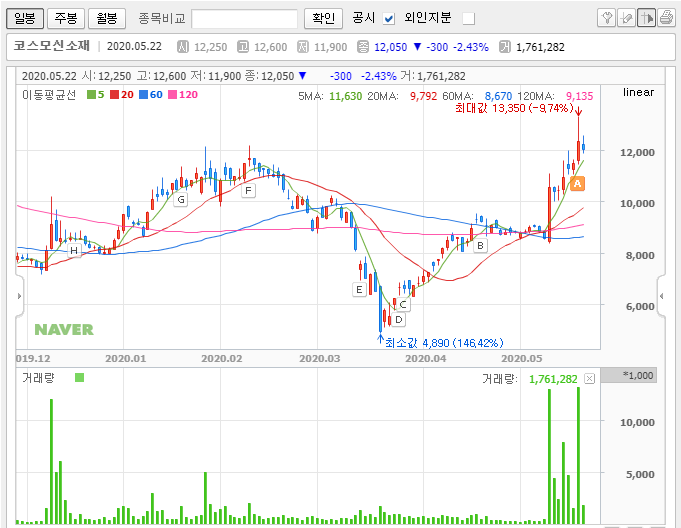Toggle the 공시 disclosure checkbox

[x=389, y=19]
